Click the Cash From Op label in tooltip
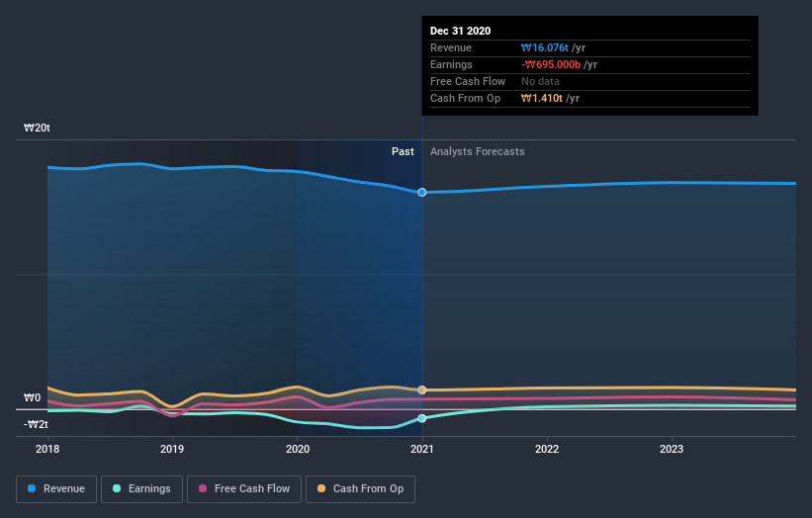Viewport: 812px width, 518px height. [465, 98]
